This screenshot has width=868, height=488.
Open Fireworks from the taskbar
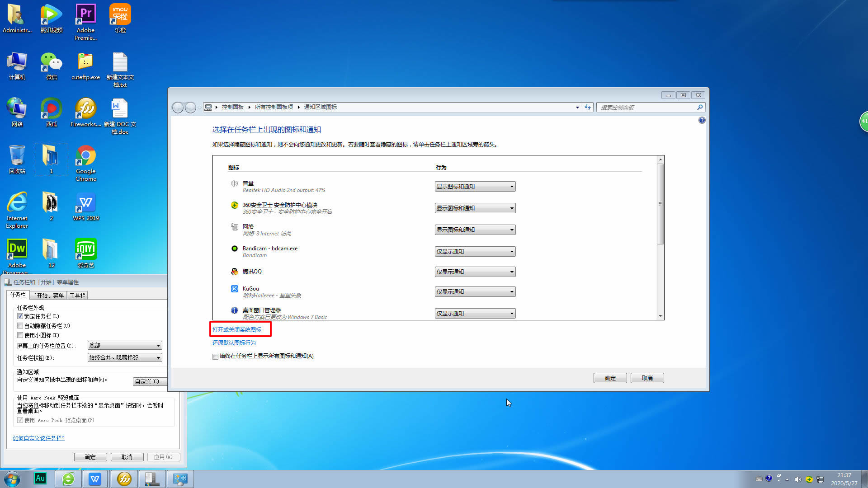pos(124,479)
